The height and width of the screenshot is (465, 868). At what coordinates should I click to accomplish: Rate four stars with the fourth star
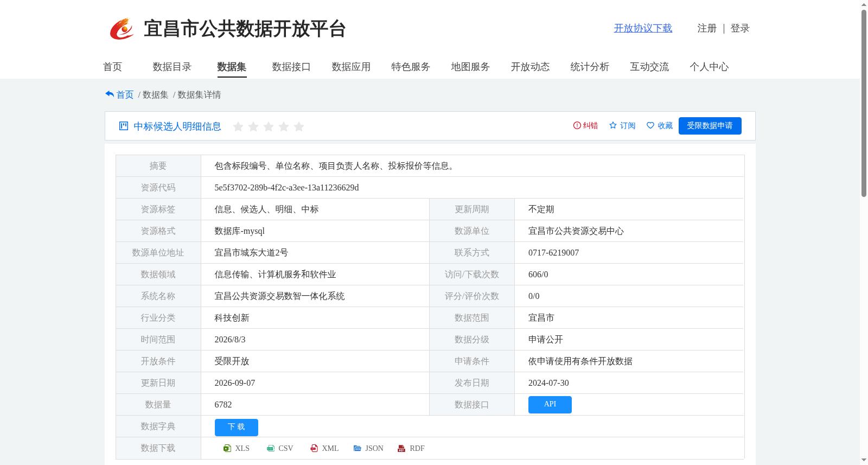[x=283, y=126]
